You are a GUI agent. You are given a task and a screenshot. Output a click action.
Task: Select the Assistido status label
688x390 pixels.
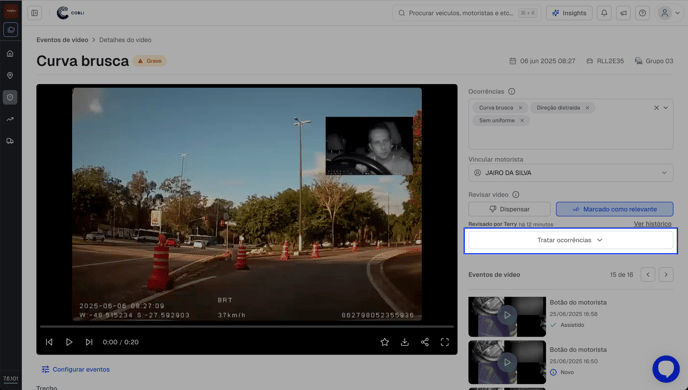click(x=567, y=325)
